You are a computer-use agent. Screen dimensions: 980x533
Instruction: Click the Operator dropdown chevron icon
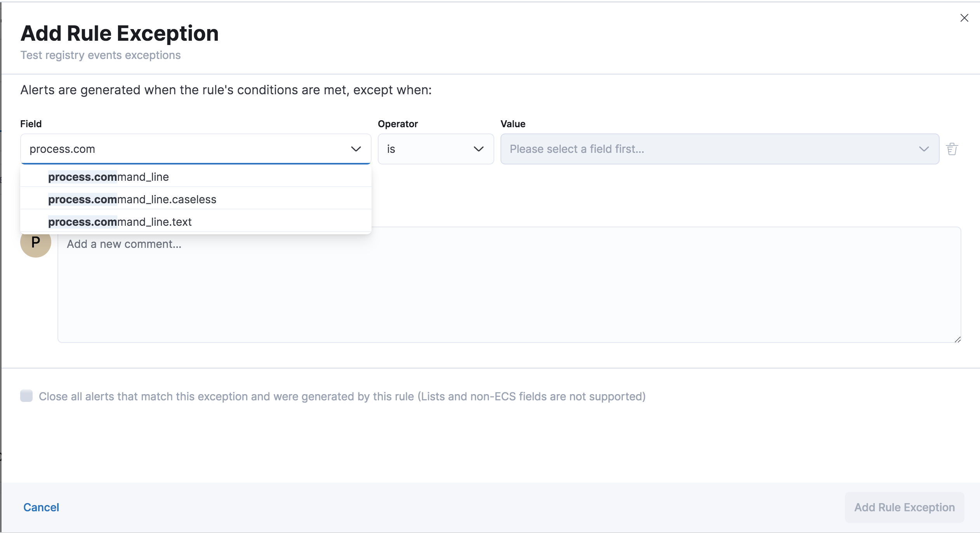tap(478, 149)
